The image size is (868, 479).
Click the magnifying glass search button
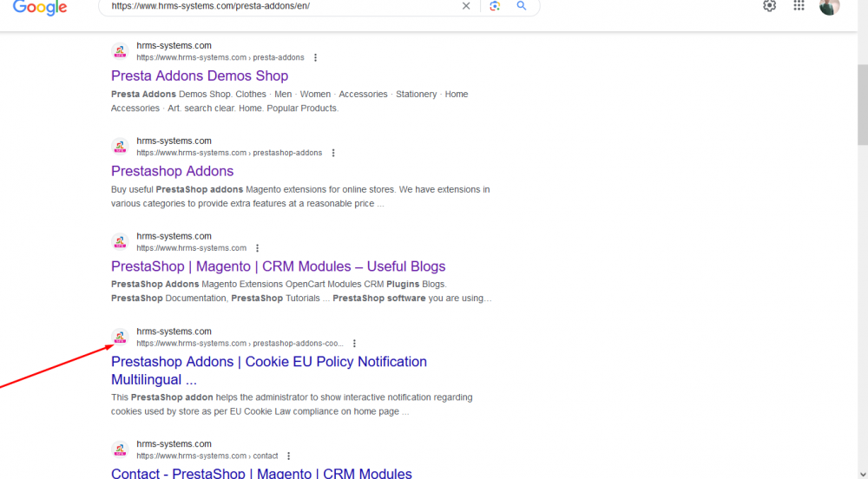(x=522, y=5)
